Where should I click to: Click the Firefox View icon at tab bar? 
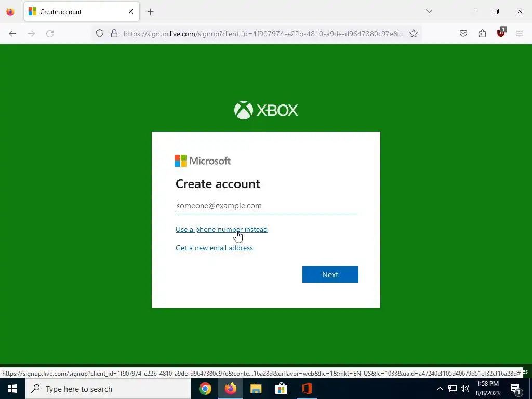(x=10, y=11)
